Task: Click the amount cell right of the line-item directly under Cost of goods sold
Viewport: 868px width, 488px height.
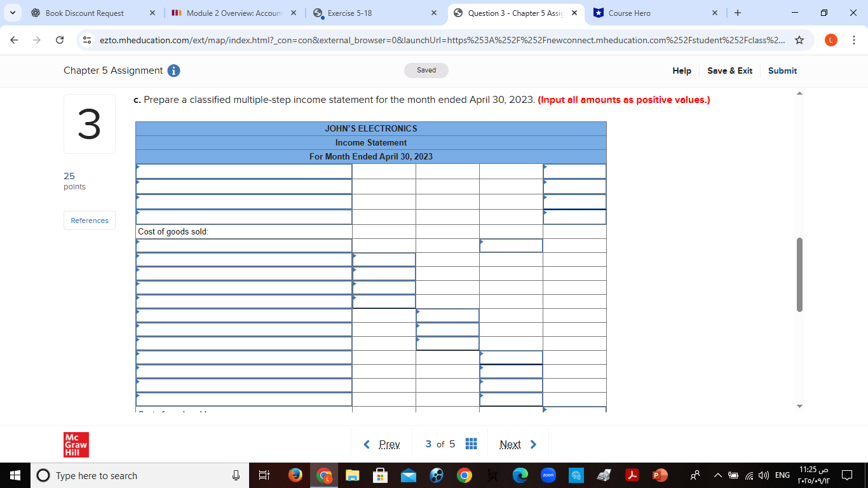Action: coord(511,246)
